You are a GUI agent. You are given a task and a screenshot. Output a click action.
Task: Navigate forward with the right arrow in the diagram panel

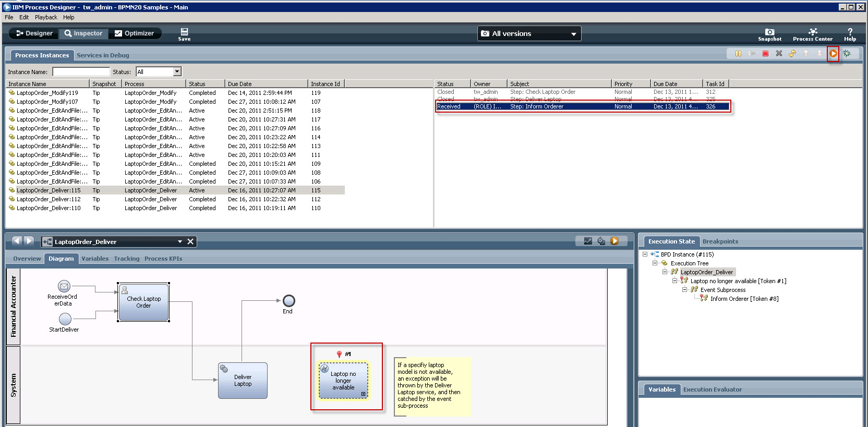click(x=29, y=241)
